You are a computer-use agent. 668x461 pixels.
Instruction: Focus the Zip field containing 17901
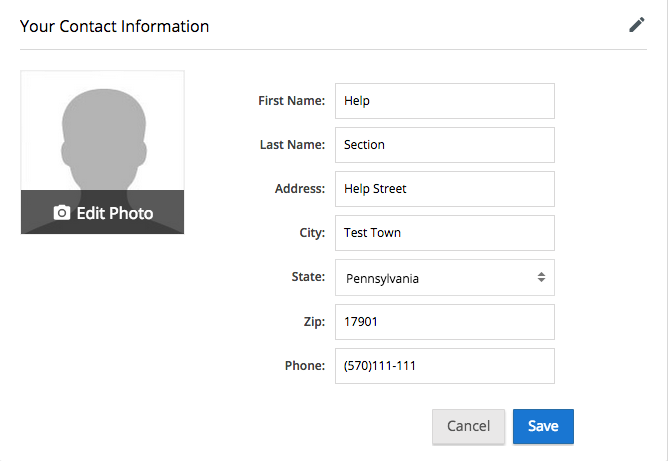tap(444, 322)
